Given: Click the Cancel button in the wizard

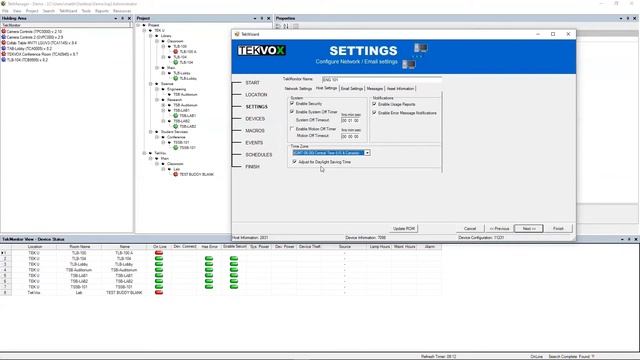Looking at the screenshot, I should coord(470,229).
